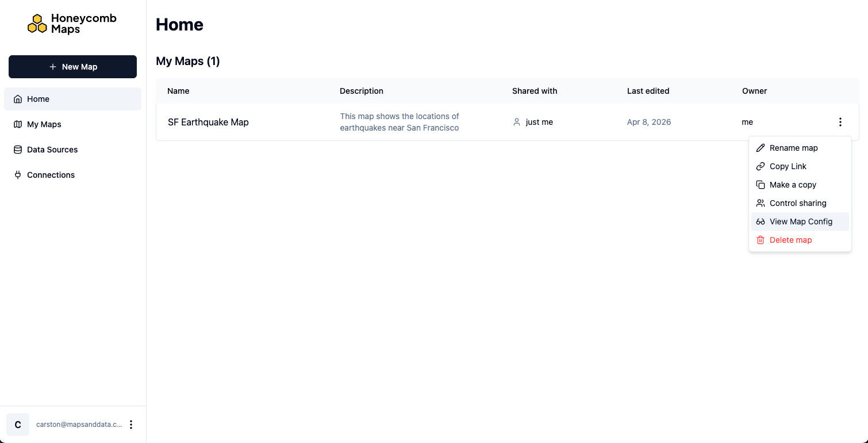Image resolution: width=868 pixels, height=443 pixels.
Task: Click the trash icon next to Delete map
Action: point(760,240)
